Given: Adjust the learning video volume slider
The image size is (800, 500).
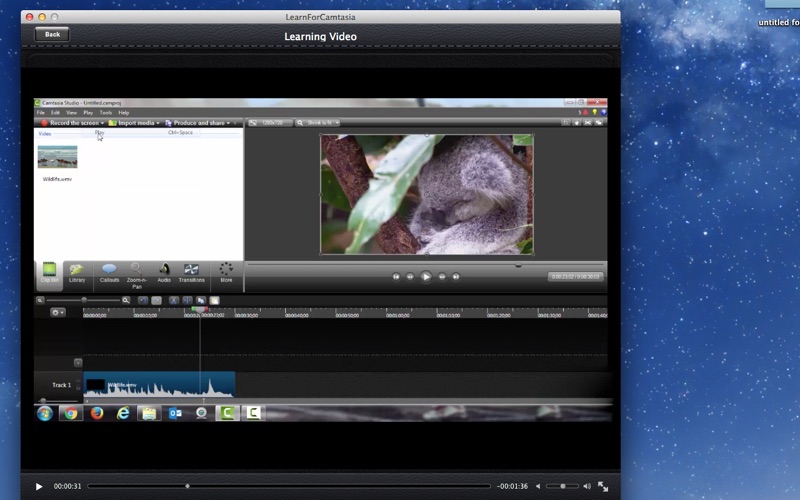Looking at the screenshot, I should pyautogui.click(x=562, y=486).
